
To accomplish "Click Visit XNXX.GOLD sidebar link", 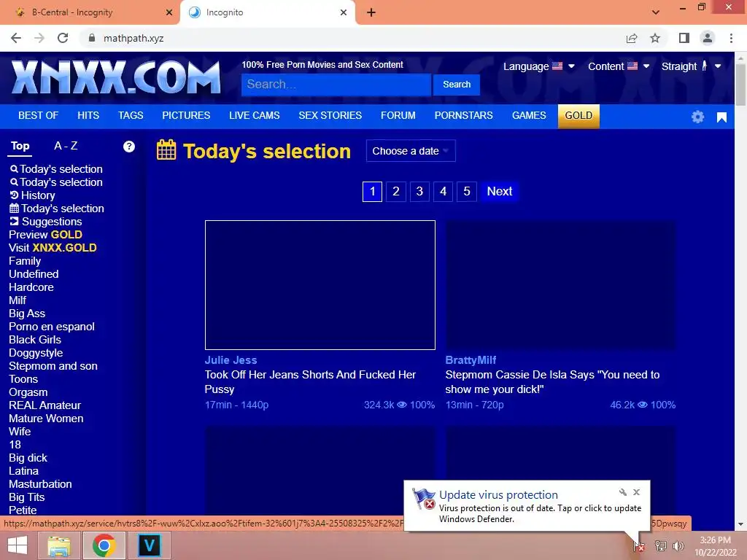I will tap(53, 248).
